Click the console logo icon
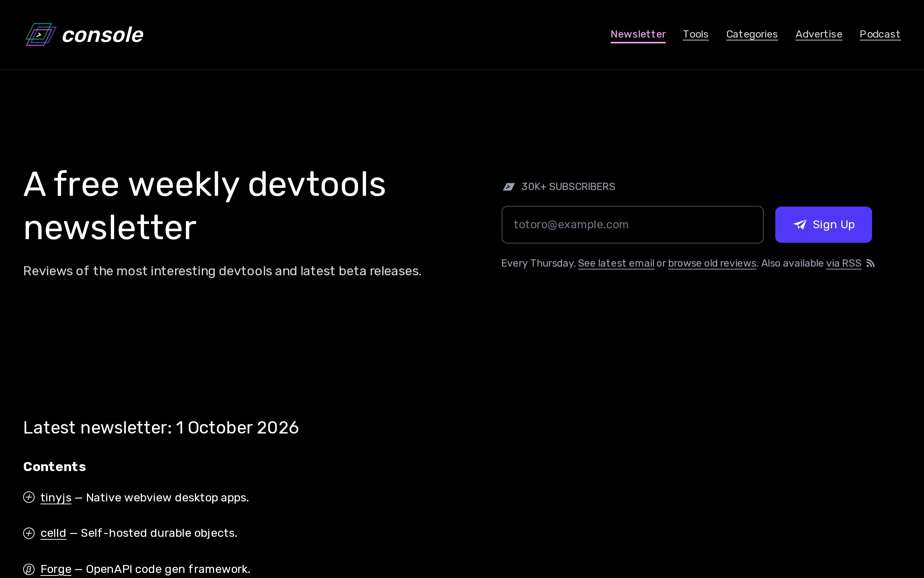Image resolution: width=924 pixels, height=578 pixels. pyautogui.click(x=41, y=34)
